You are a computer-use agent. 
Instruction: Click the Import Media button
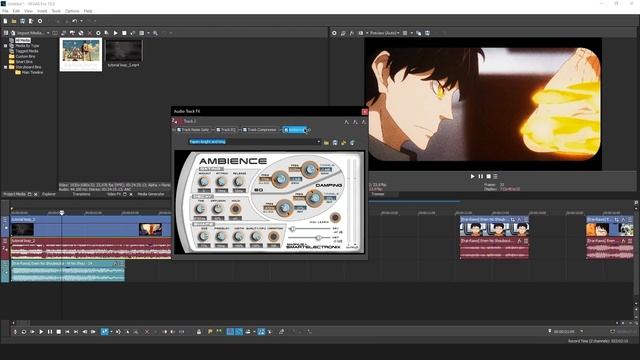tap(27, 33)
